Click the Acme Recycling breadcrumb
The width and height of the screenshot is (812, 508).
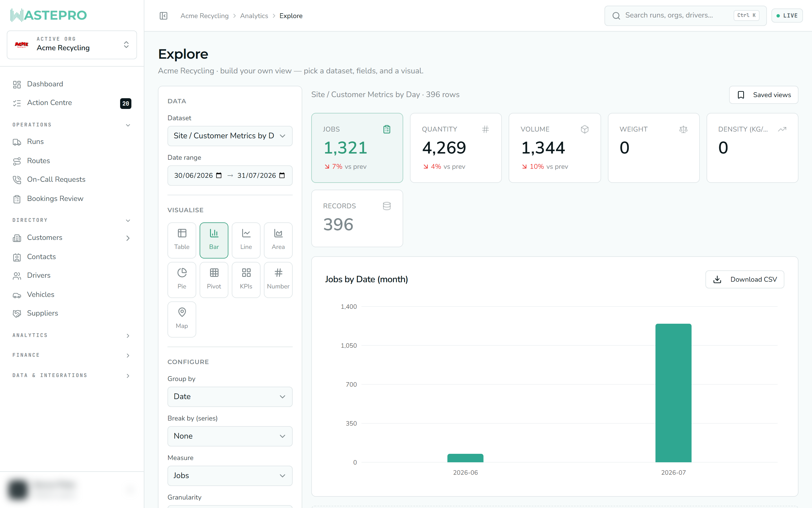[204, 16]
